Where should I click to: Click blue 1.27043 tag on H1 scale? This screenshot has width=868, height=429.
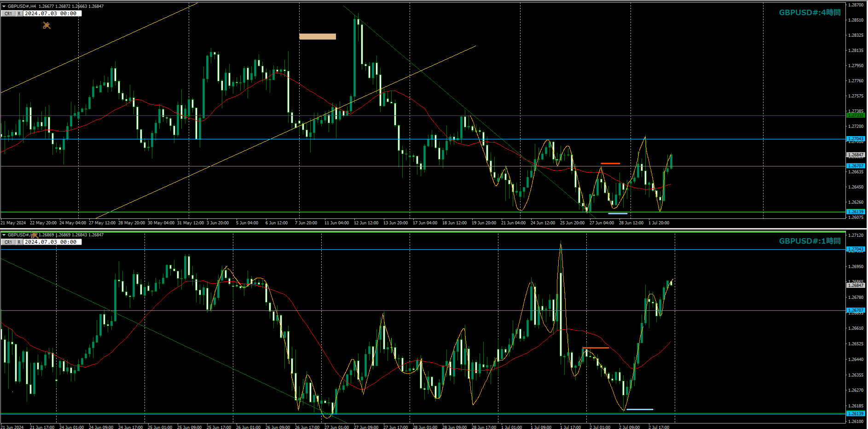click(x=856, y=249)
